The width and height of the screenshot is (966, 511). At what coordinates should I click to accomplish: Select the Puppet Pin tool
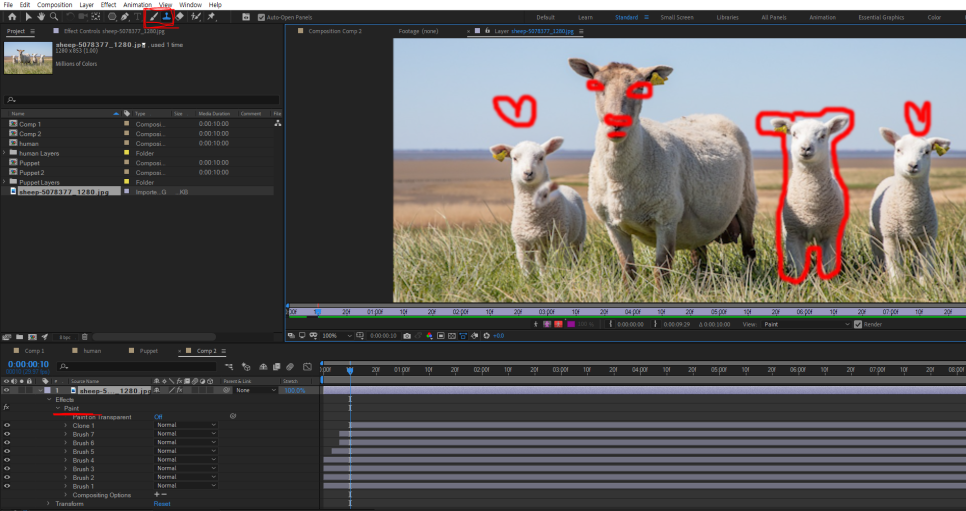pos(211,17)
